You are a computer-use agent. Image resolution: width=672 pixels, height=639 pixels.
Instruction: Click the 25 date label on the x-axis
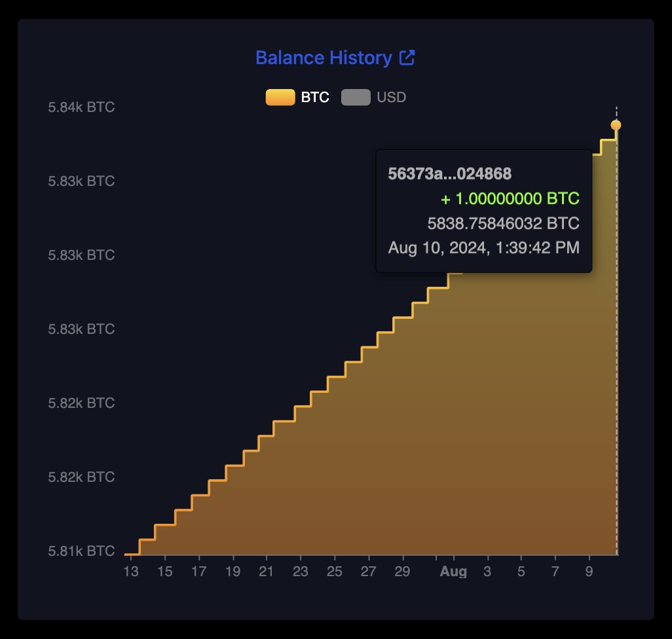pos(334,572)
